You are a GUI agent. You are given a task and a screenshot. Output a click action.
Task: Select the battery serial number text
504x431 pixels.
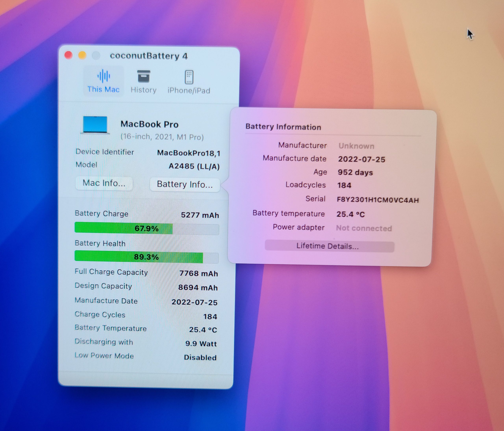(x=378, y=200)
